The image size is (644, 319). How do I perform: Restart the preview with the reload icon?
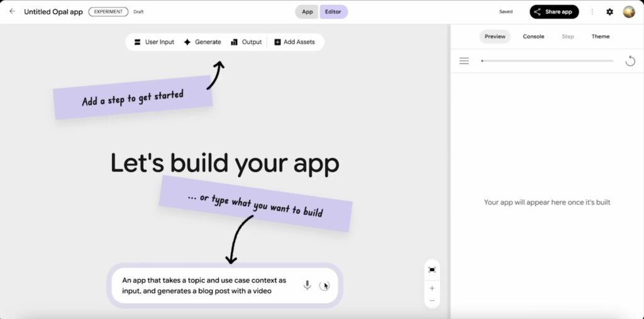[x=630, y=61]
